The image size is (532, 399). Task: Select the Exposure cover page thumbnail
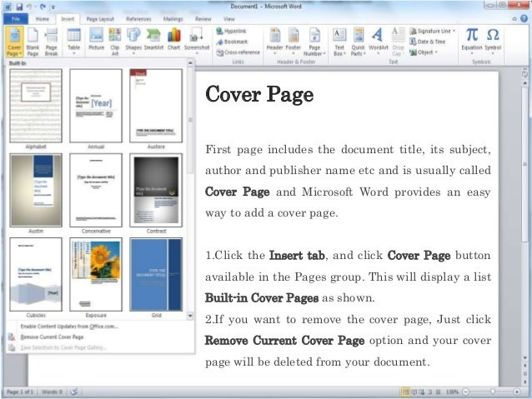tap(96, 274)
